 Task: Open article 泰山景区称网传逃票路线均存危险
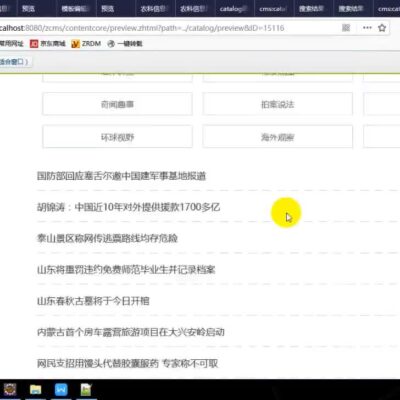[x=107, y=238]
